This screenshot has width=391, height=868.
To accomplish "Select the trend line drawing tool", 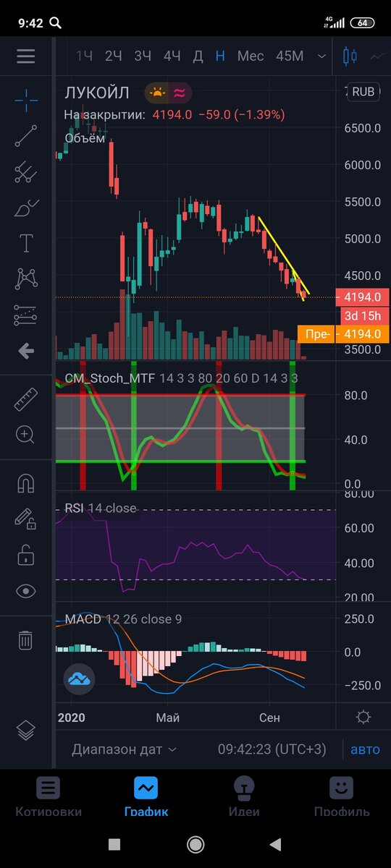I will [x=26, y=135].
